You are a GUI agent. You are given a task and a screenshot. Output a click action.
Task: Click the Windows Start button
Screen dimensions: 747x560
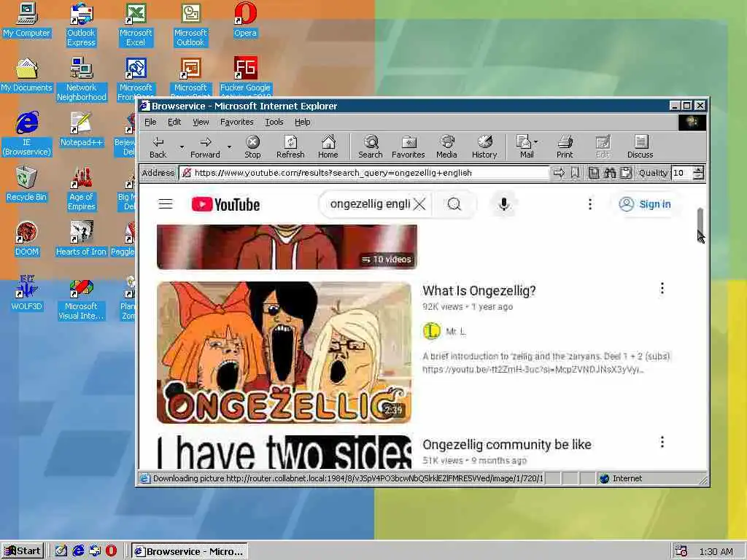(23, 551)
